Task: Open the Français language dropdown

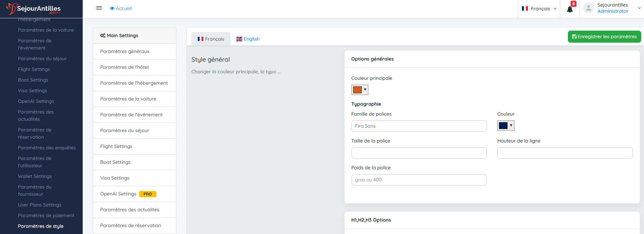Action: click(x=539, y=9)
